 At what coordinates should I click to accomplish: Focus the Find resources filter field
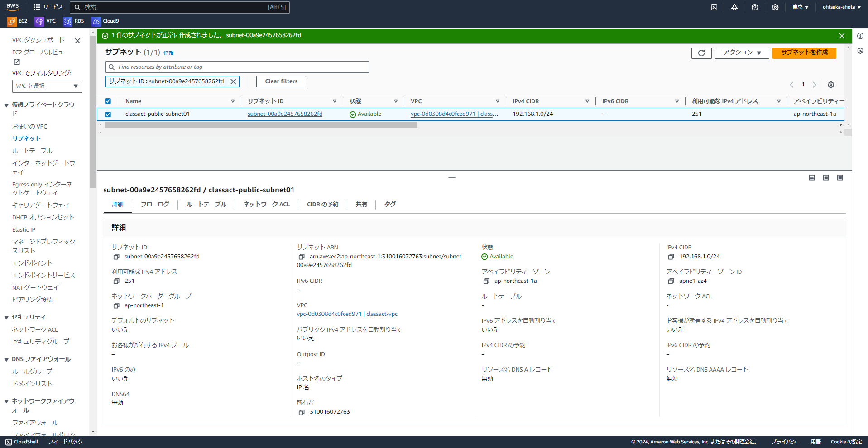coord(237,67)
